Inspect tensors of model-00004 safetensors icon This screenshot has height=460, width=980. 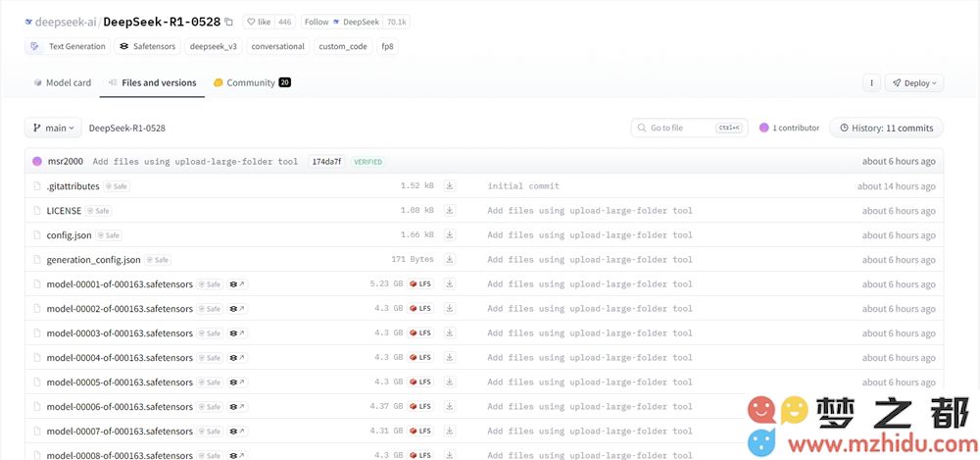(x=237, y=357)
